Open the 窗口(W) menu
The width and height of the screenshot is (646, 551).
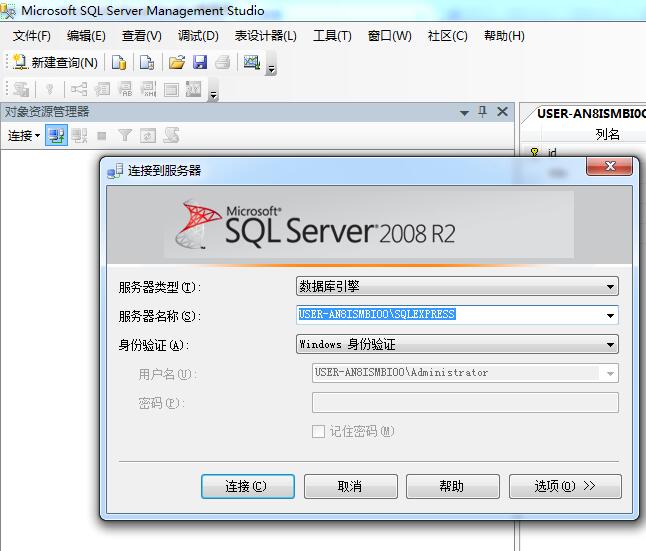click(x=389, y=36)
